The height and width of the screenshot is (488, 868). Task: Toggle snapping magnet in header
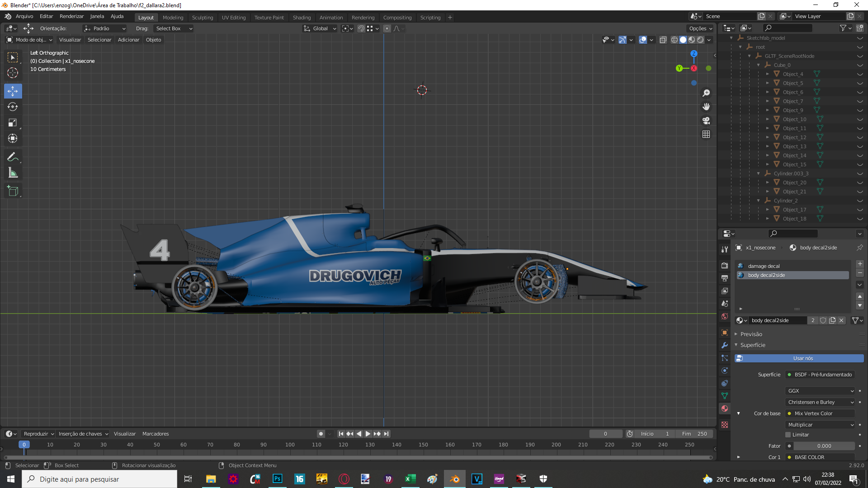(x=361, y=28)
